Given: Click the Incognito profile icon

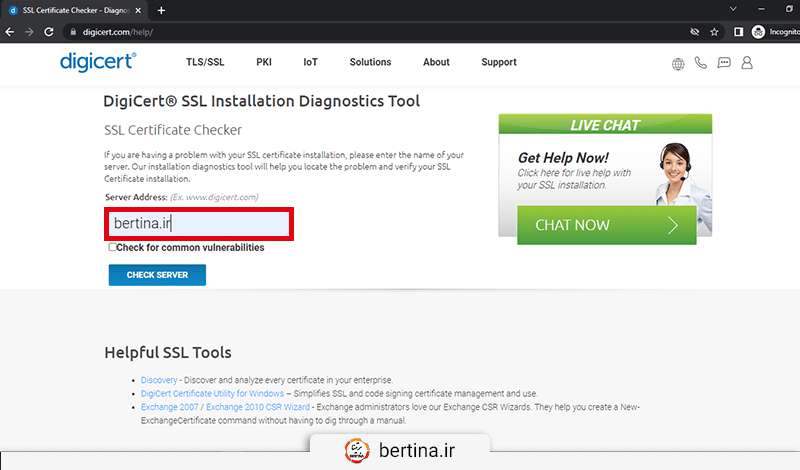Looking at the screenshot, I should pos(758,32).
